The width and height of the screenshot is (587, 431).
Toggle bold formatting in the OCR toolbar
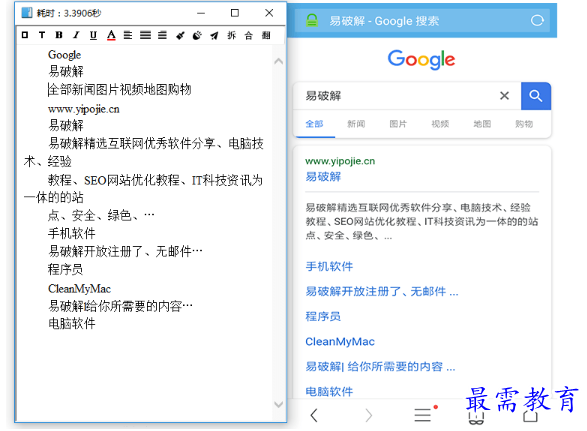[59, 35]
